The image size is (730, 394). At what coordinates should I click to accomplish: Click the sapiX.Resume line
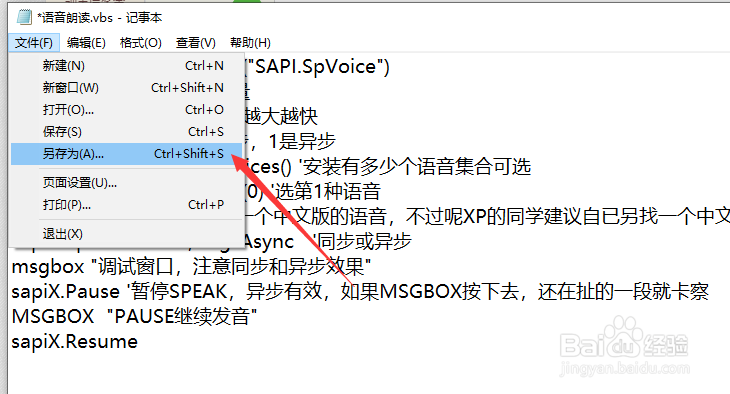point(74,342)
